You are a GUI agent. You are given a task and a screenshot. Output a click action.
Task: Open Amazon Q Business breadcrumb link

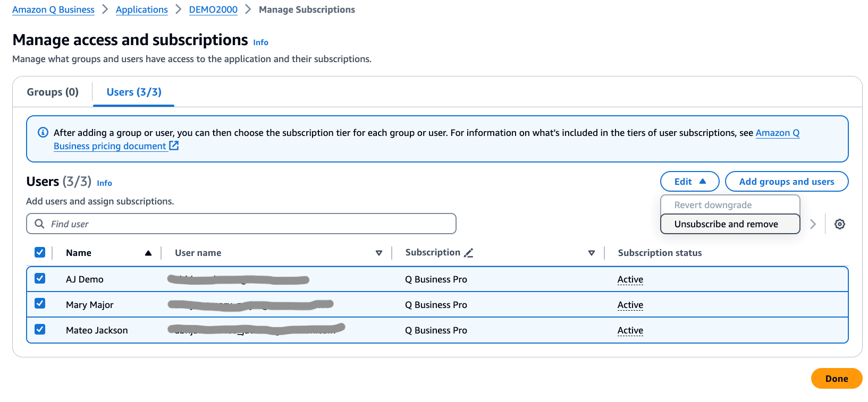pyautogui.click(x=53, y=10)
